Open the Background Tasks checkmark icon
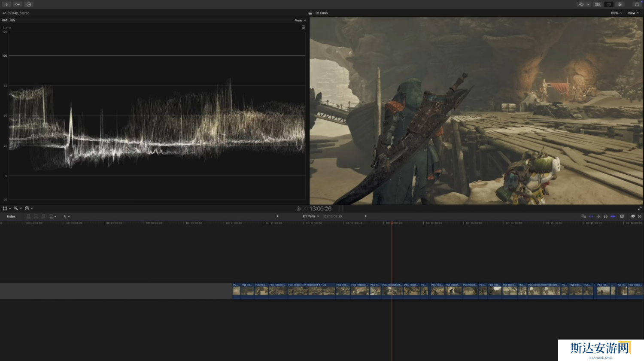Screen dimensions: 644x361 pyautogui.click(x=29, y=4)
